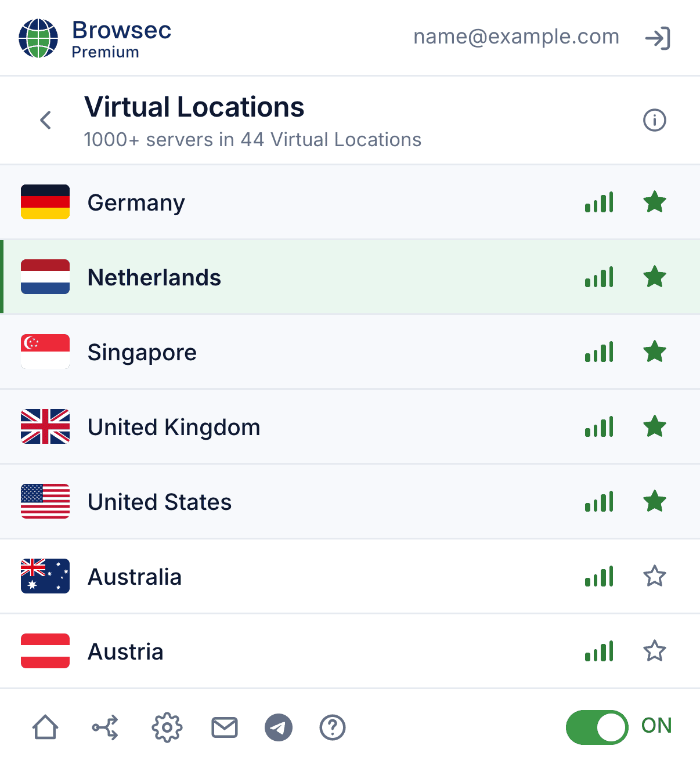Add Australia to favorites with star
700x764 pixels.
point(655,576)
